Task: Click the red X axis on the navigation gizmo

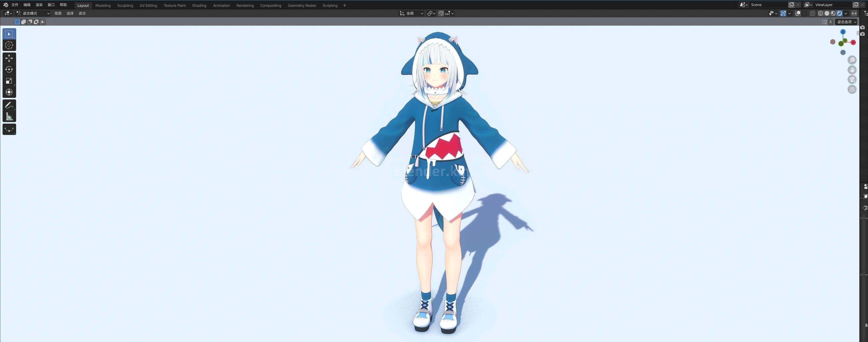Action: [x=853, y=42]
